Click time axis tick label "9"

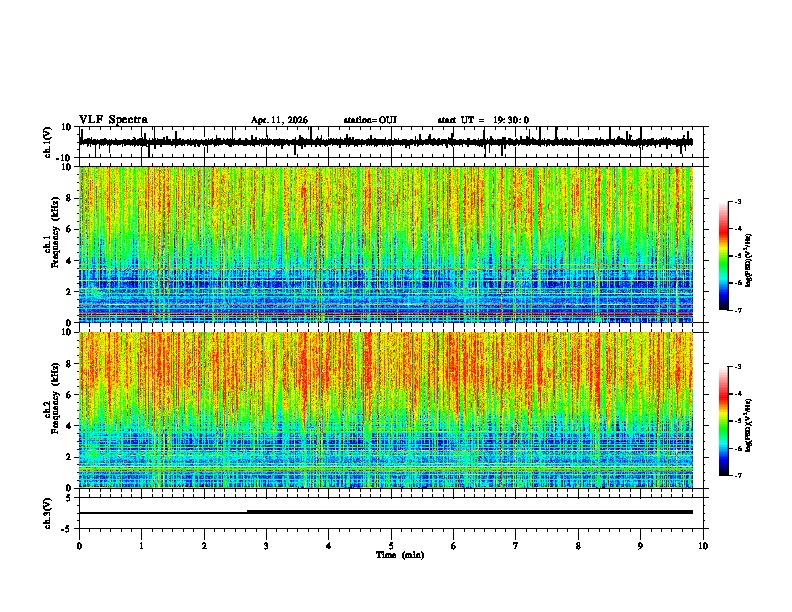pyautogui.click(x=640, y=545)
